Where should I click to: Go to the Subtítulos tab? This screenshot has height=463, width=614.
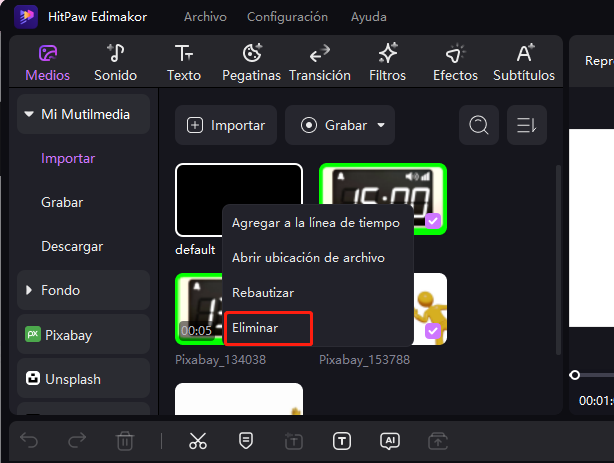pyautogui.click(x=524, y=63)
